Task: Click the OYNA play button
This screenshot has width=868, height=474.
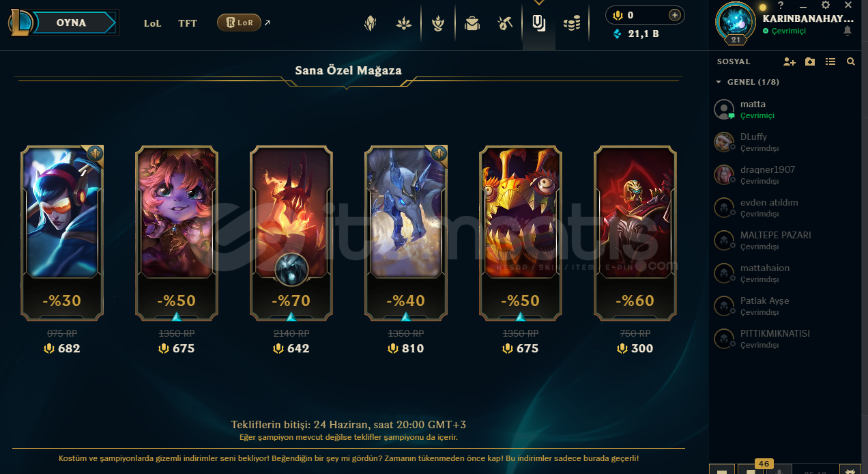Action: (71, 23)
